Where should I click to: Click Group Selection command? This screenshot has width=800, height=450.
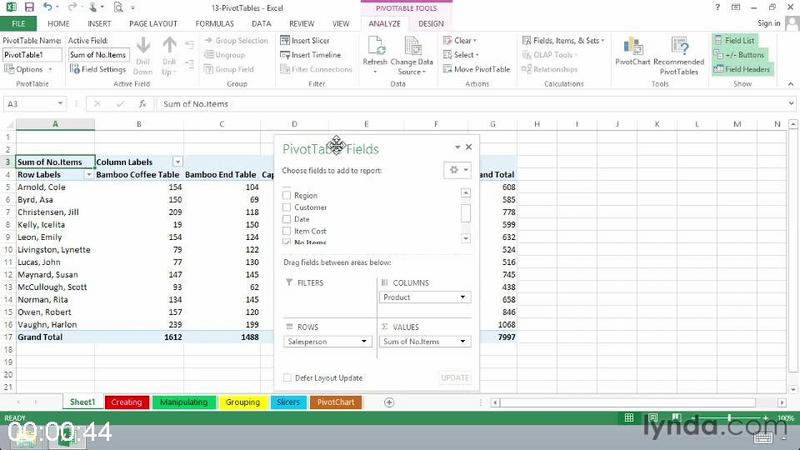(236, 40)
